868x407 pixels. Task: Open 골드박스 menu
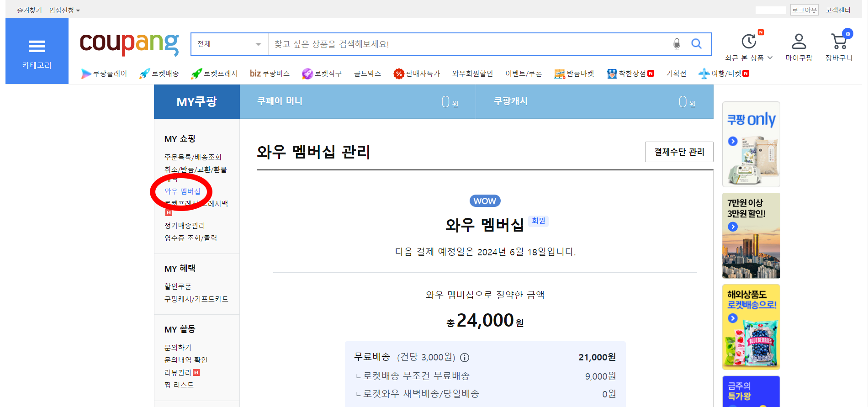[x=367, y=74]
